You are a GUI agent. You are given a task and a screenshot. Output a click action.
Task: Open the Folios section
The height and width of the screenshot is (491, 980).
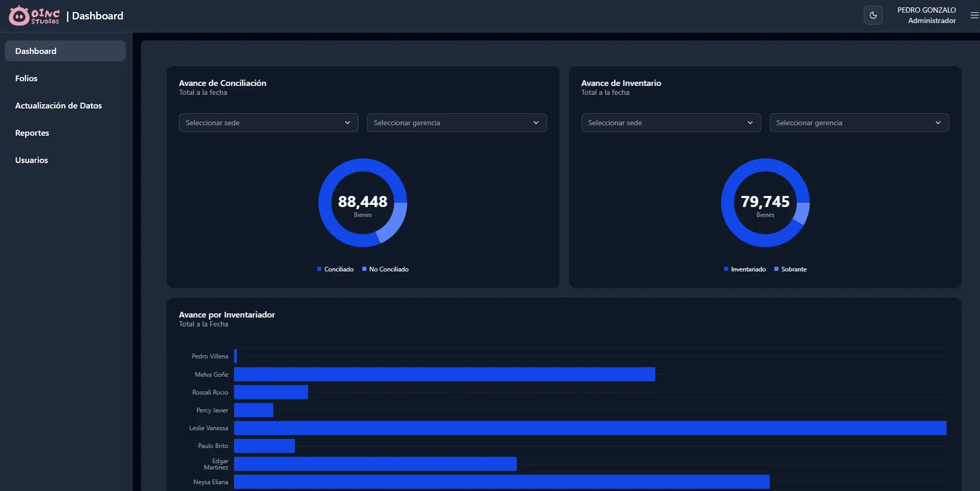(x=26, y=79)
